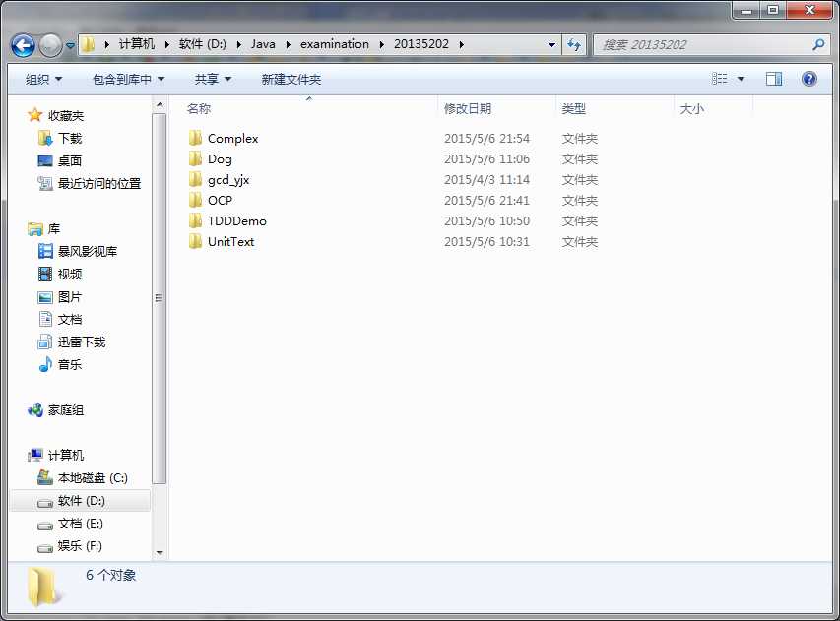The width and height of the screenshot is (840, 621).
Task: Open address bar history dropdown
Action: (551, 45)
